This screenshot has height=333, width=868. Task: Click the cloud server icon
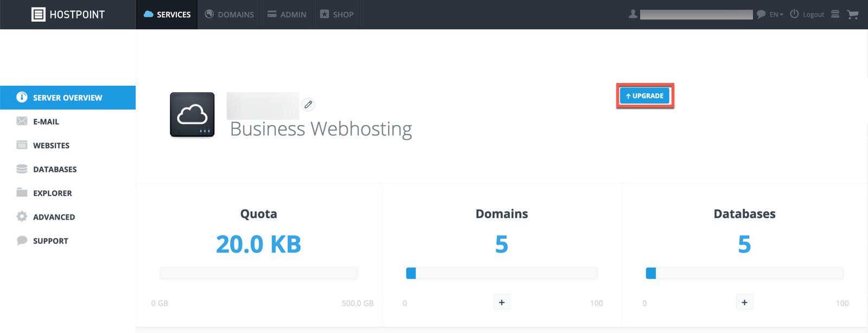pyautogui.click(x=192, y=114)
